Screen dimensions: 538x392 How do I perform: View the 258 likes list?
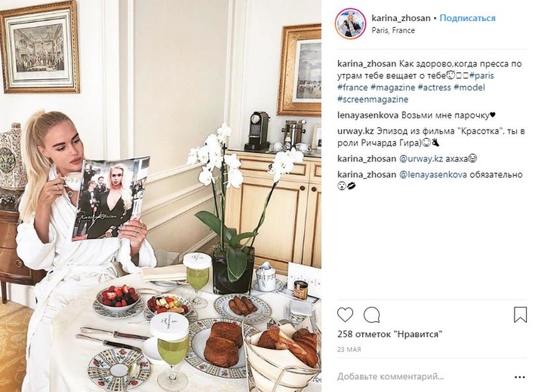[x=390, y=334]
